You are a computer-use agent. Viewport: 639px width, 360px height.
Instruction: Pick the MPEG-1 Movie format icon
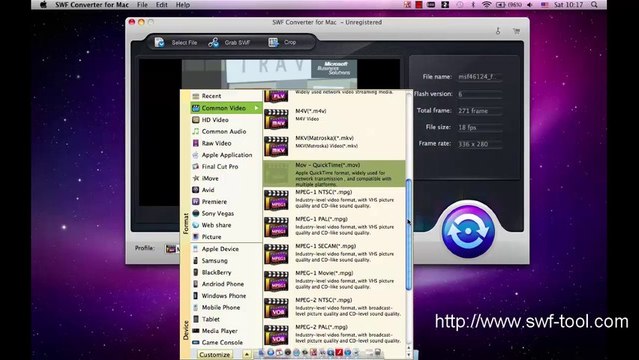click(x=276, y=281)
